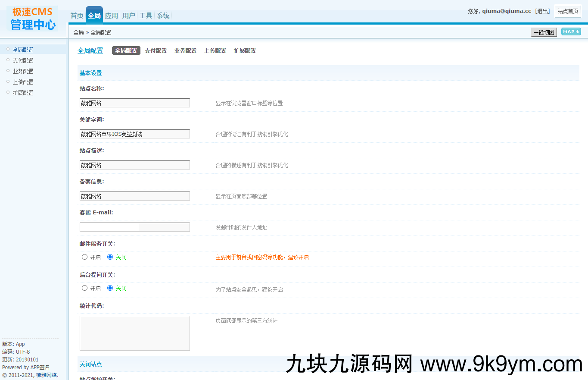Switch to the 支付配置 tab
Viewport: 588px width, 380px height.
(x=156, y=50)
